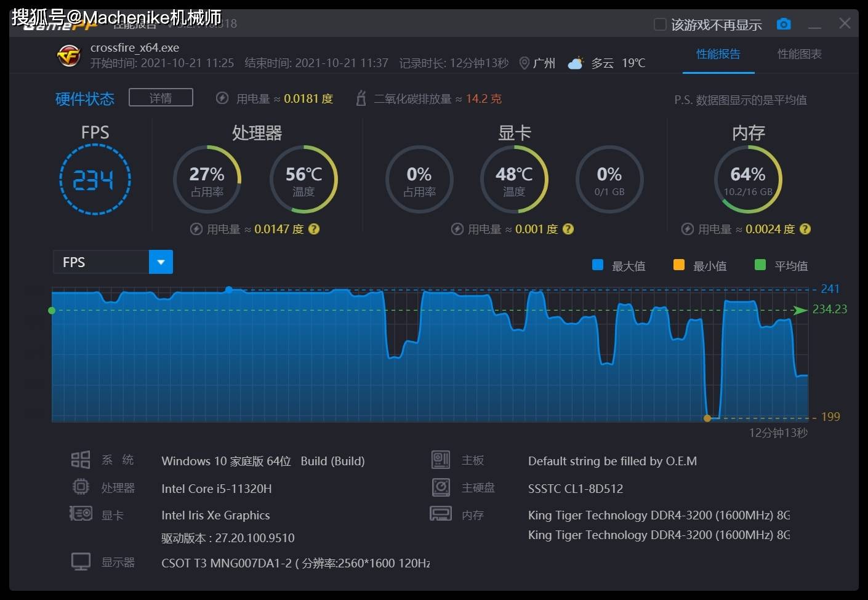This screenshot has height=600, width=868.
Task: Click the 64% memory usage ring gauge
Action: (748, 180)
